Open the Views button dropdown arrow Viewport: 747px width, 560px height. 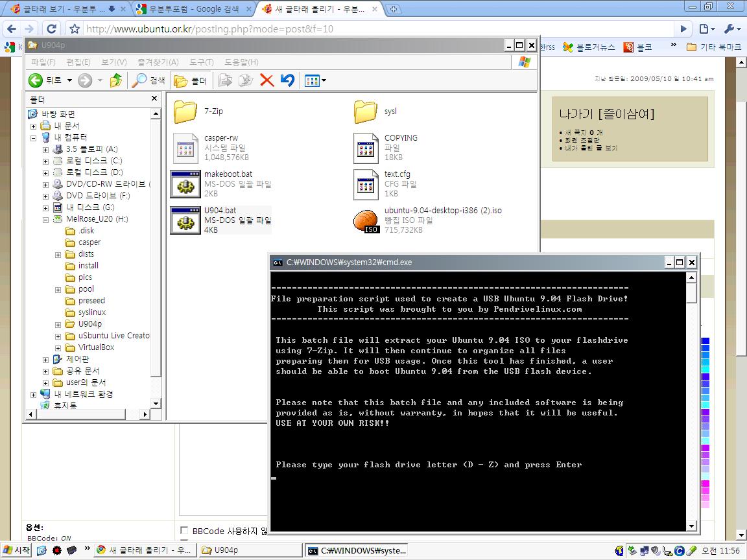(x=324, y=80)
